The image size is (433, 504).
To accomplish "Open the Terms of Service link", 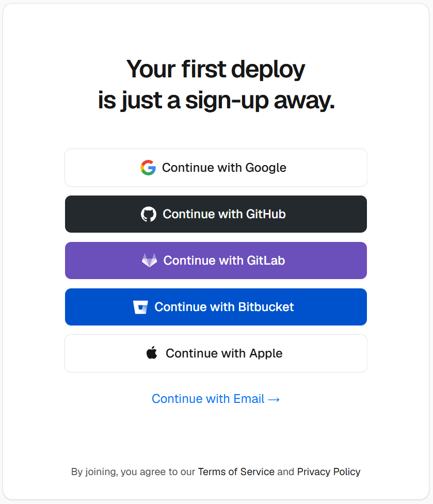I will pos(236,472).
